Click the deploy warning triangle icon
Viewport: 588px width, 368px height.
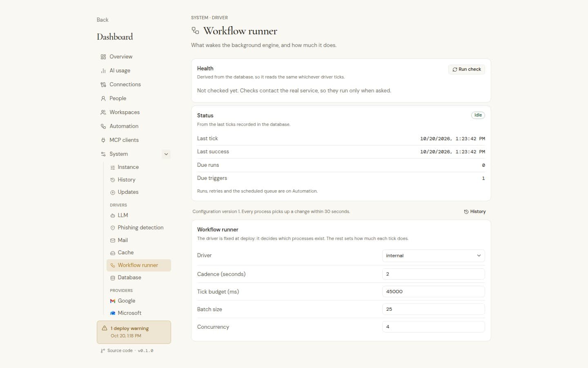coord(105,328)
